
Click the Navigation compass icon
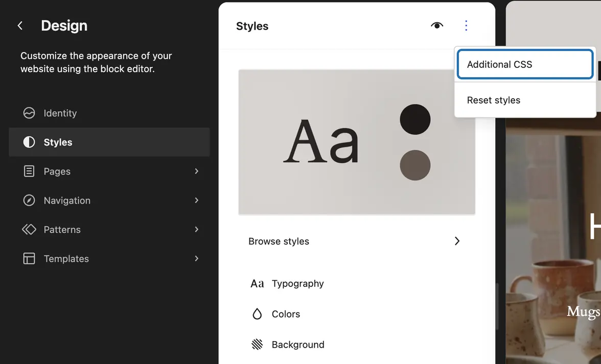[29, 200]
